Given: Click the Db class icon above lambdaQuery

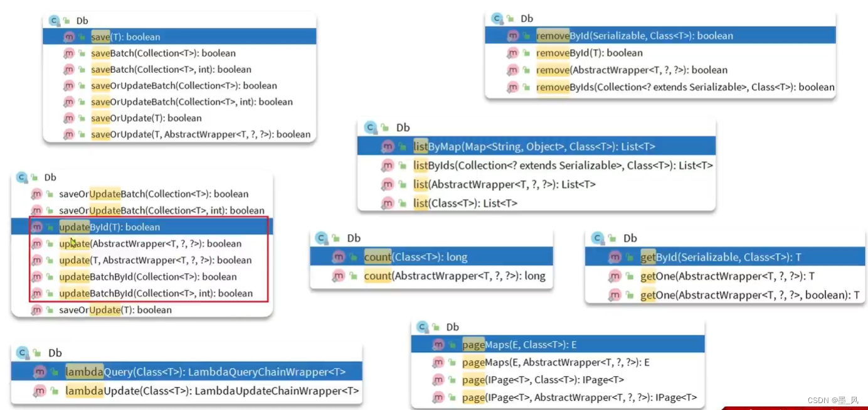Looking at the screenshot, I should 22,353.
